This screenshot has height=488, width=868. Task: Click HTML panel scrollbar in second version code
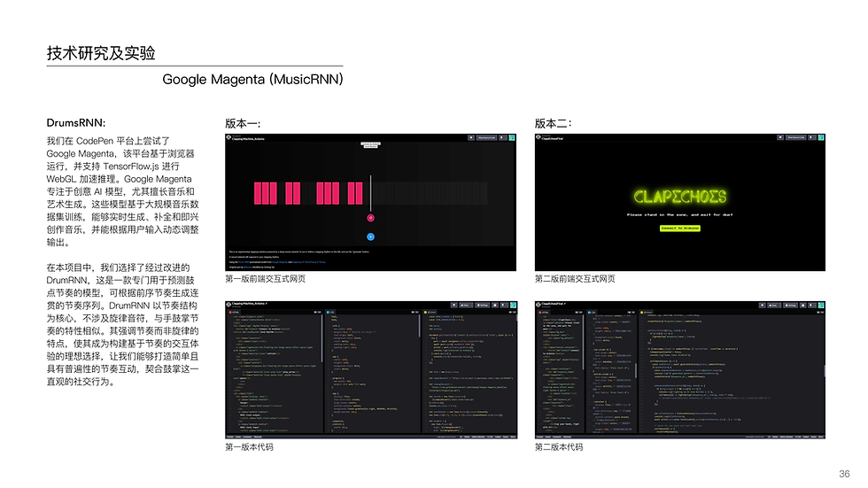coord(583,343)
